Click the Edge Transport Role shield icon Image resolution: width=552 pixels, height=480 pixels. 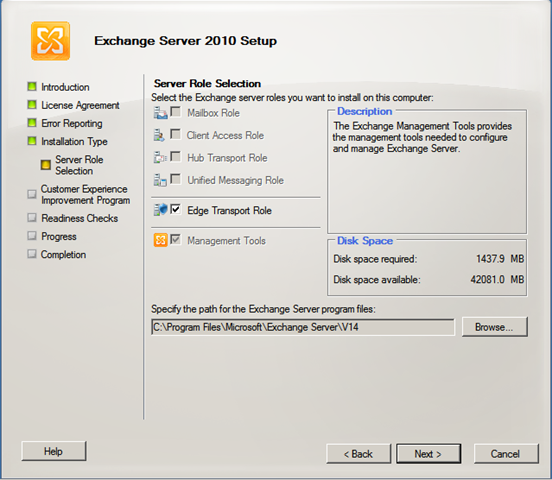click(161, 210)
